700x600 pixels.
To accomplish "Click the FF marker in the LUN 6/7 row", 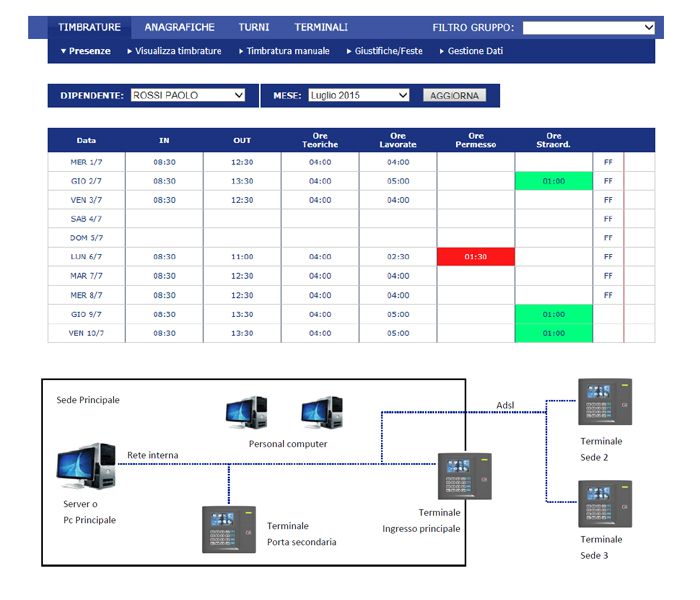I will click(608, 257).
